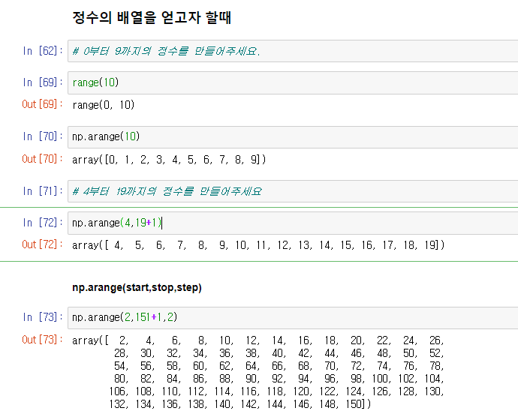Click the output row starting with 28
Viewport: 518px width, 420px height.
coord(279,353)
